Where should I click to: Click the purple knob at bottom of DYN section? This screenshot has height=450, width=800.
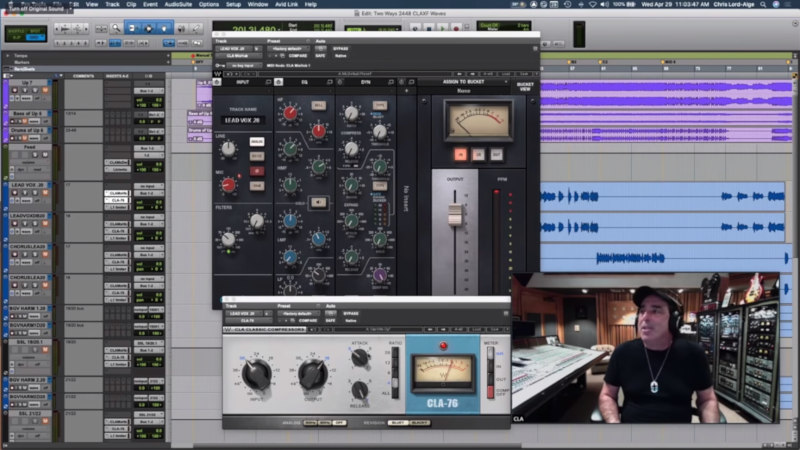click(380, 276)
